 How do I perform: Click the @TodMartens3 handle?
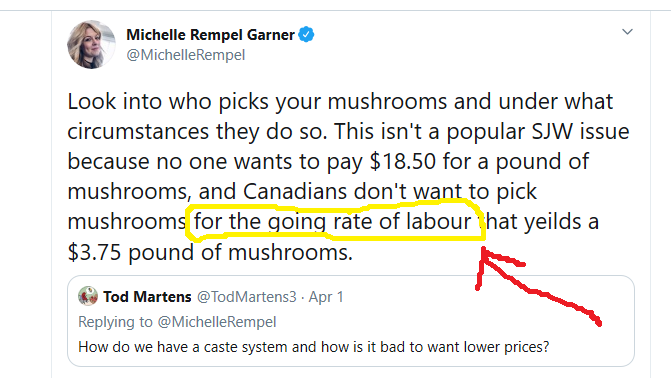coord(246,297)
